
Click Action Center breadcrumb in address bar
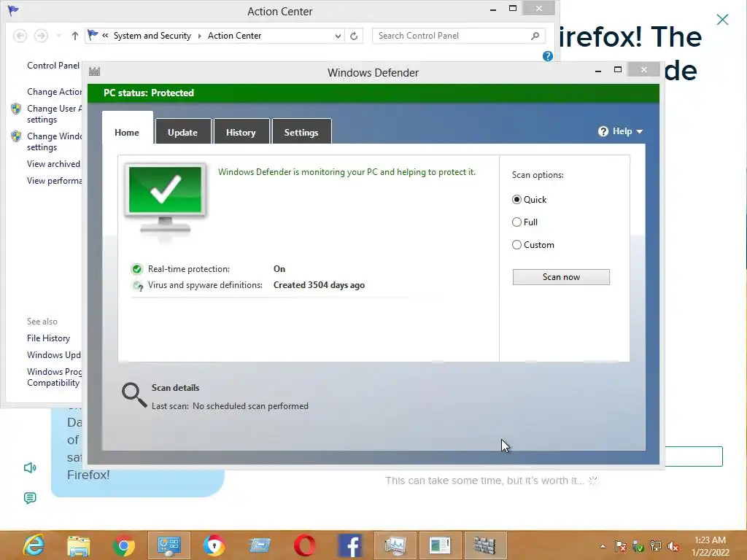[x=234, y=36]
